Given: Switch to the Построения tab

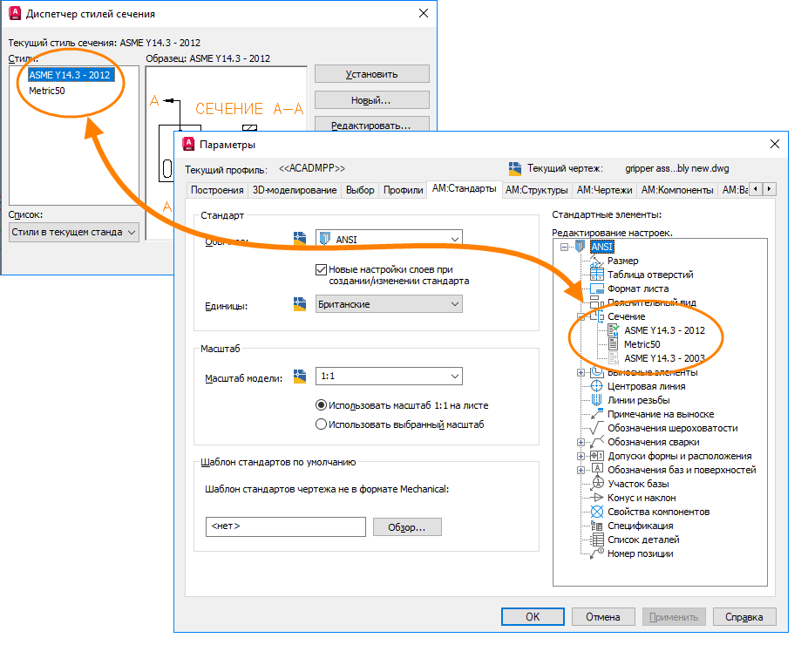Looking at the screenshot, I should point(217,190).
